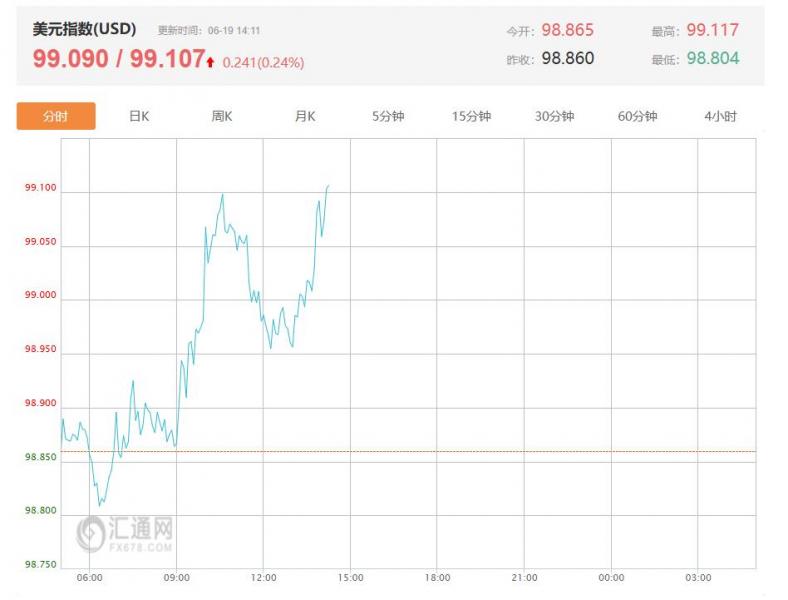Click the 0.241(0.24%) change value
Image resolution: width=788 pixels, height=600 pixels.
(263, 62)
